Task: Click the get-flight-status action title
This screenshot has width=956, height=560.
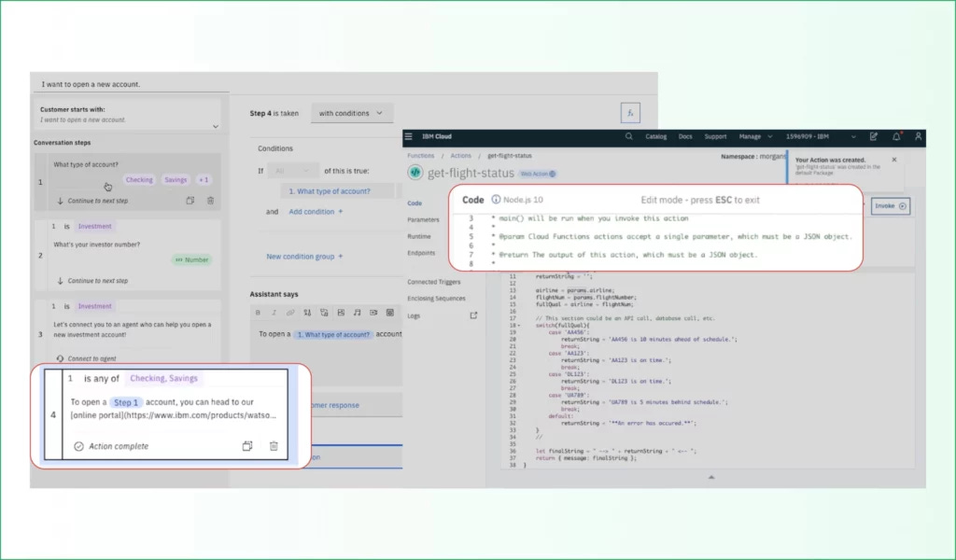Action: [x=471, y=173]
